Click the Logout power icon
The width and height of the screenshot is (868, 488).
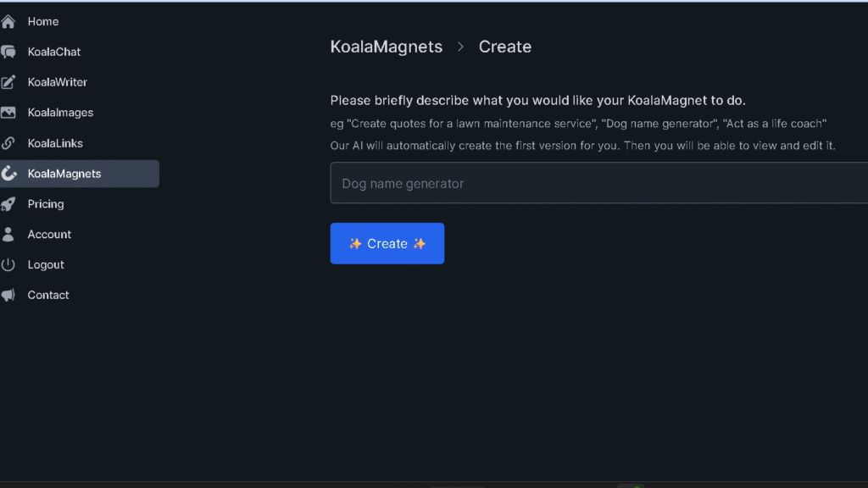point(8,264)
